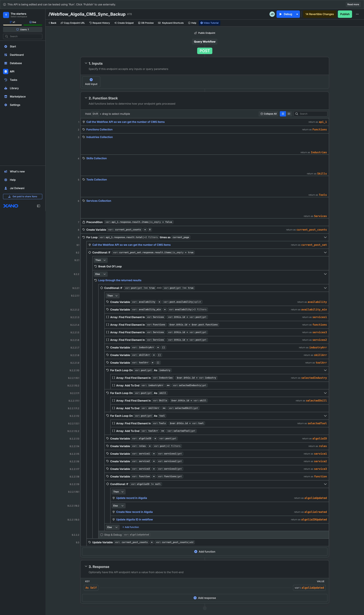364x615 pixels.
Task: Collapse the 3. Response section
Action: (x=86, y=566)
